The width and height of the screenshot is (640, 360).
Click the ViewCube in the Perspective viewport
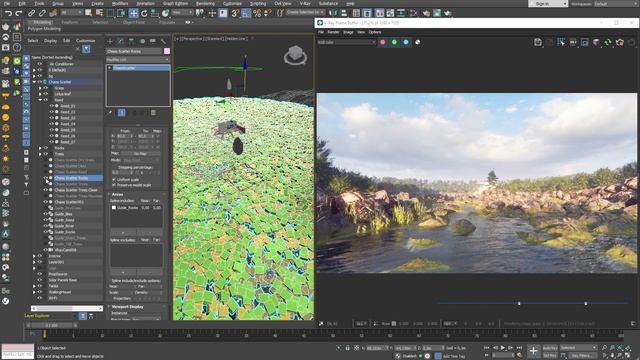click(295, 55)
